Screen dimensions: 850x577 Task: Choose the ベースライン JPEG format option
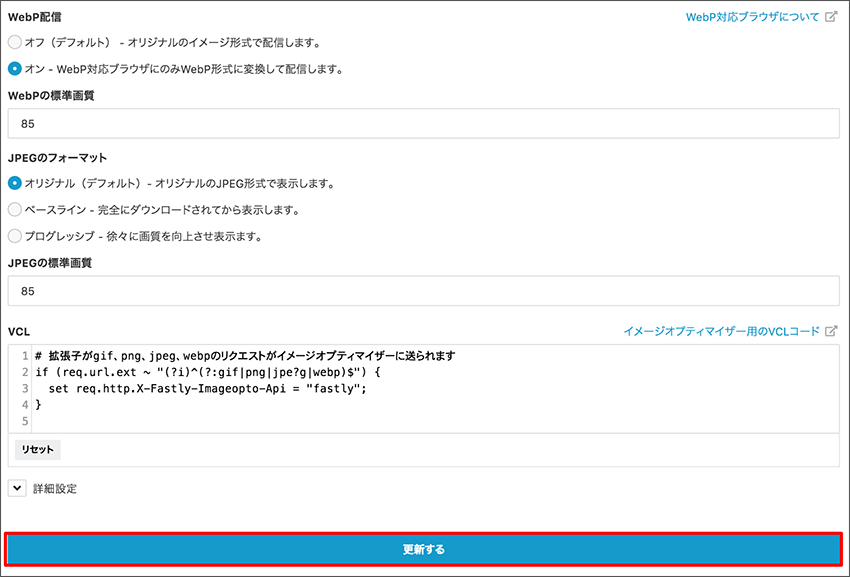[x=14, y=210]
